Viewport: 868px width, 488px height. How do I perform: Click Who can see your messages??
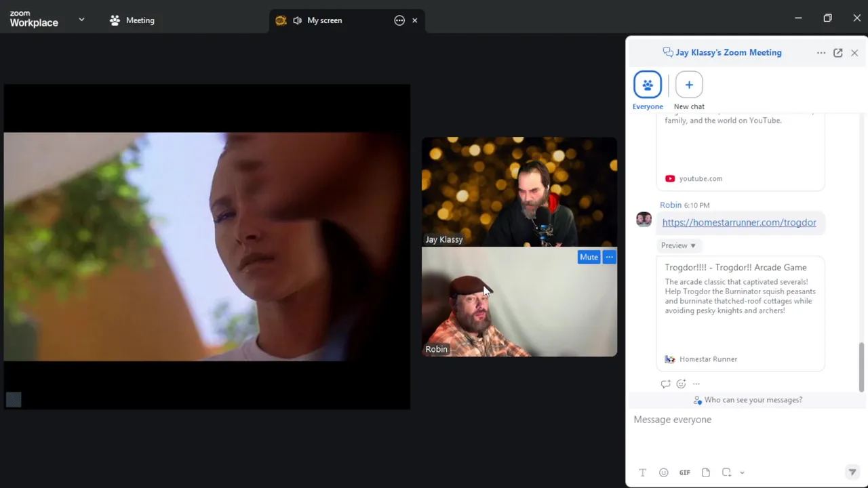(x=747, y=400)
